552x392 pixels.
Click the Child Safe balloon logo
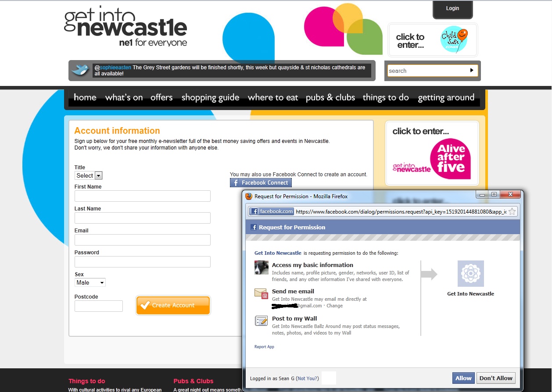[454, 40]
